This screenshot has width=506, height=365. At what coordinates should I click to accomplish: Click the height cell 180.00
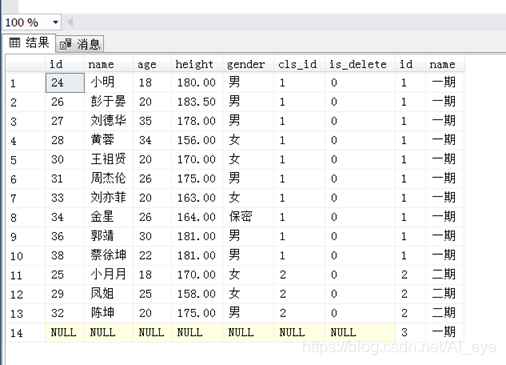click(197, 82)
